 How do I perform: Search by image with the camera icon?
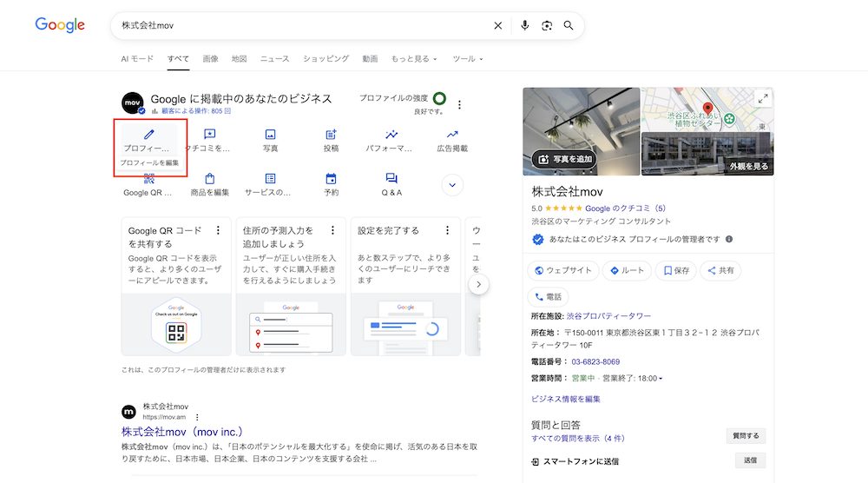click(x=547, y=26)
